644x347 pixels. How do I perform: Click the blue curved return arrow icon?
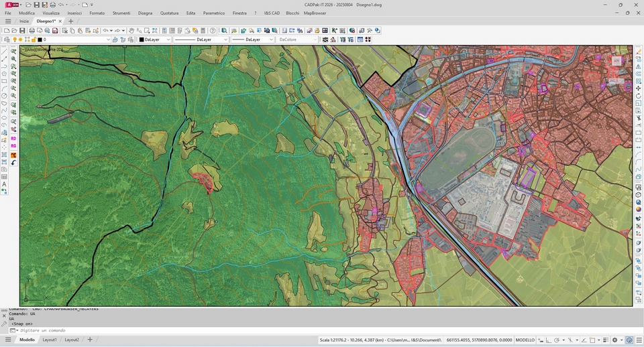13,162
